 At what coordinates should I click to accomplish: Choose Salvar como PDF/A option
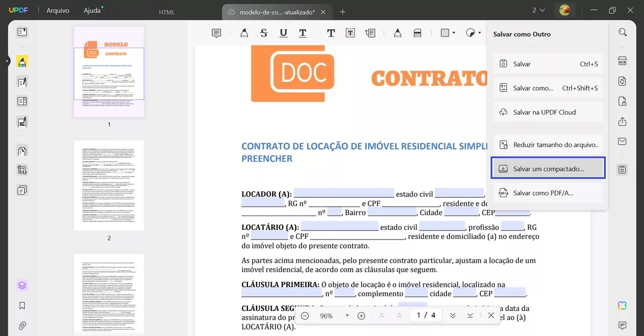tap(547, 193)
